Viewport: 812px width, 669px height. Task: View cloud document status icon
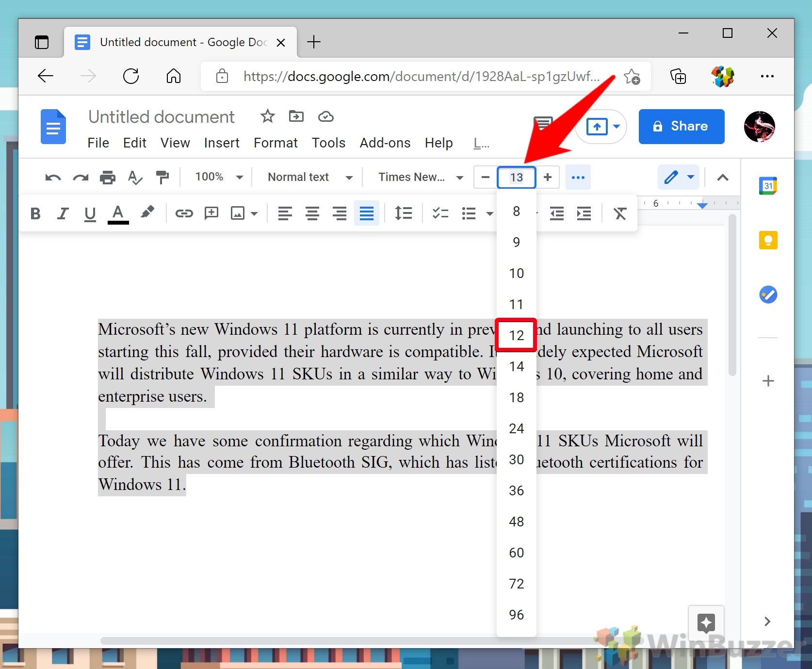326,116
